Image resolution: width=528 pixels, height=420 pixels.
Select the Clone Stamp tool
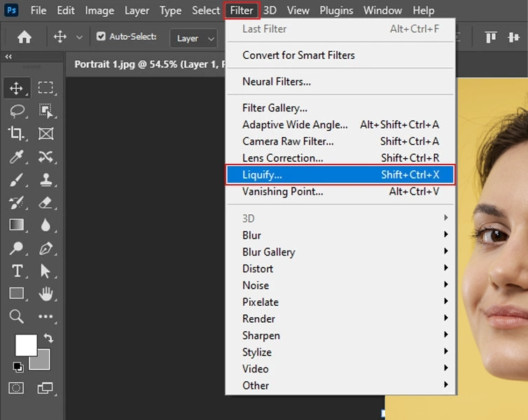46,180
